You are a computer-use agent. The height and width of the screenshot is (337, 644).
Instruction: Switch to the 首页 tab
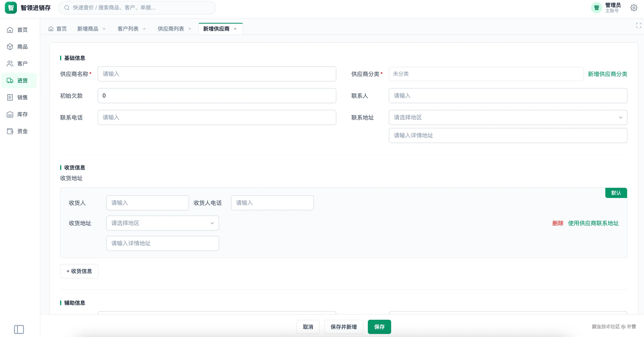click(x=58, y=29)
